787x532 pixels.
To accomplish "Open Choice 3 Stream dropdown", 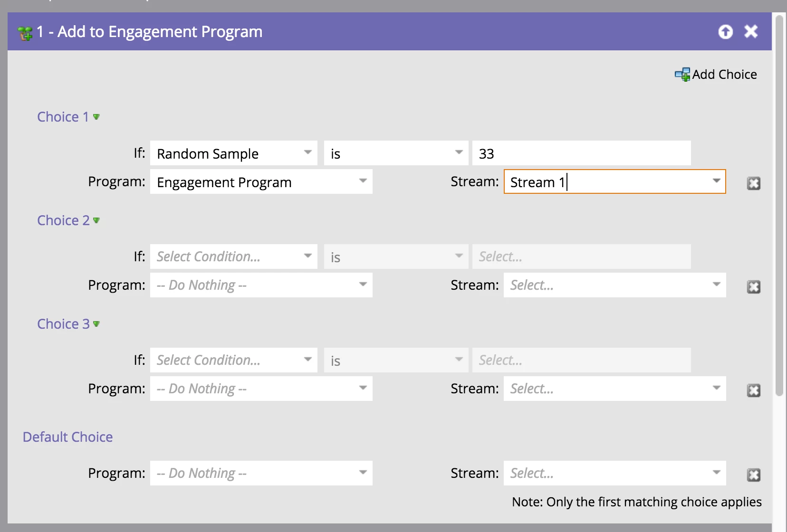I will (x=716, y=389).
